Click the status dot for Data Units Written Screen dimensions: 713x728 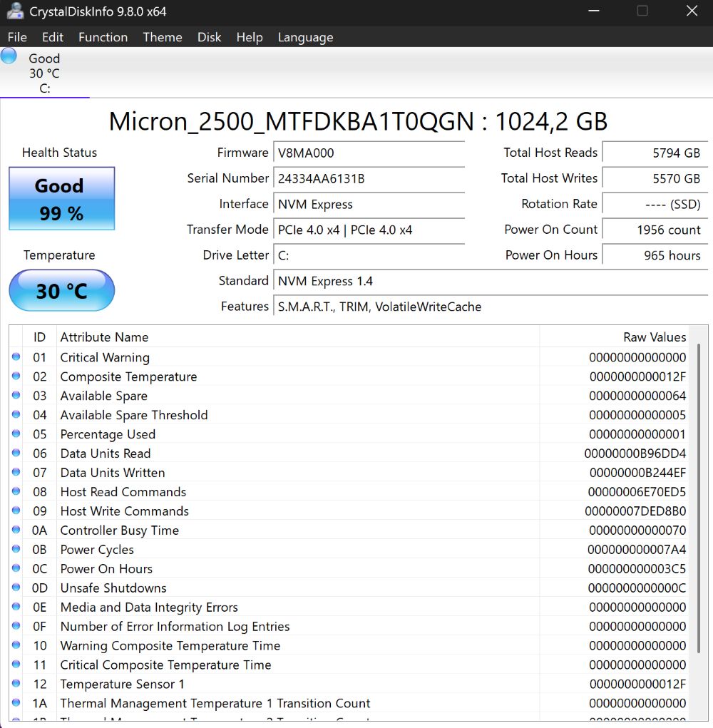[16, 472]
